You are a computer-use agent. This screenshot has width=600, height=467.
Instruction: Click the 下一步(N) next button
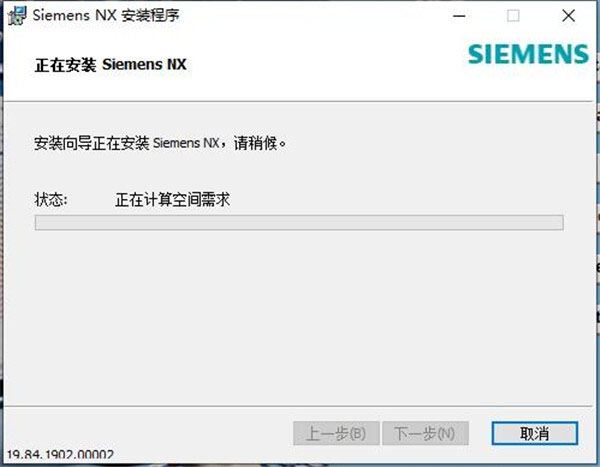(x=425, y=433)
